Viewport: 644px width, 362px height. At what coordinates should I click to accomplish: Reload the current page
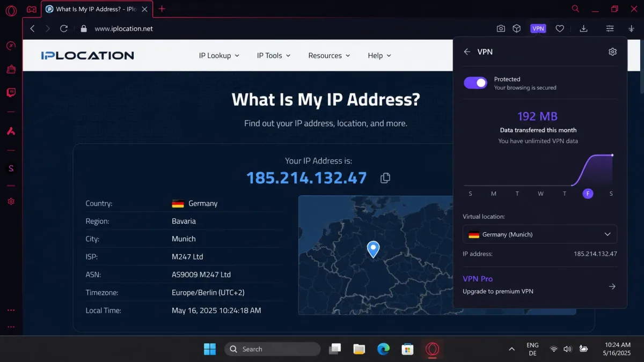point(64,28)
